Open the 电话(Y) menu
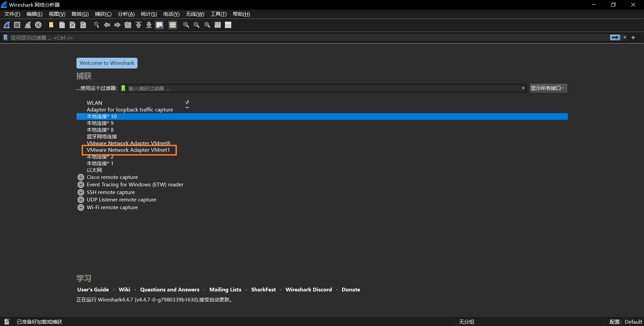The height and width of the screenshot is (326, 644). (x=171, y=14)
